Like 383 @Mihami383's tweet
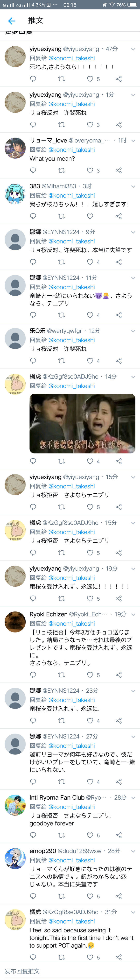 [90, 216]
